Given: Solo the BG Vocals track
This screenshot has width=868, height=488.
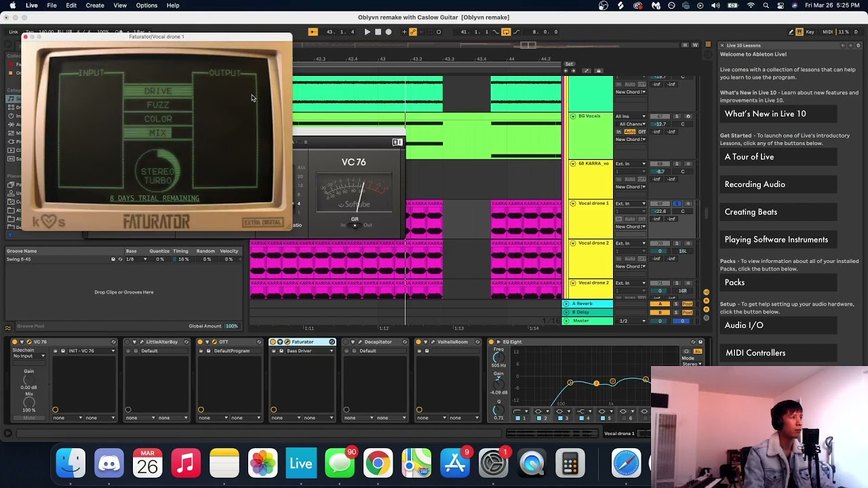Looking at the screenshot, I should point(677,117).
